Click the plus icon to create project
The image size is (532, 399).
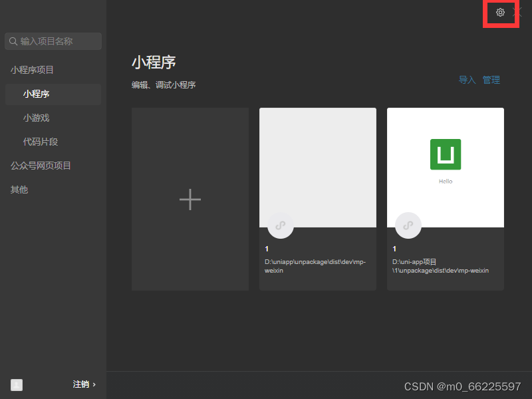pos(190,199)
